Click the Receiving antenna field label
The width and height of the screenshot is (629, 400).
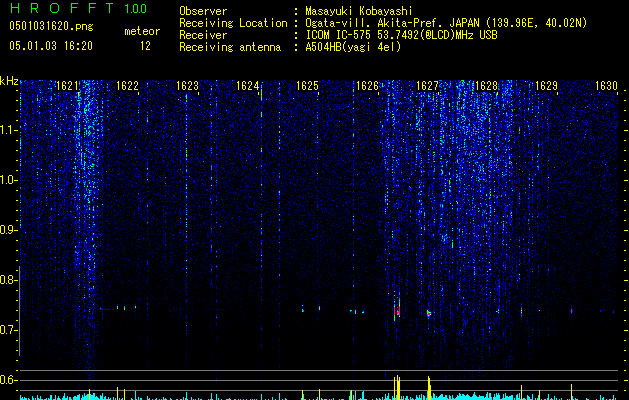coord(230,47)
